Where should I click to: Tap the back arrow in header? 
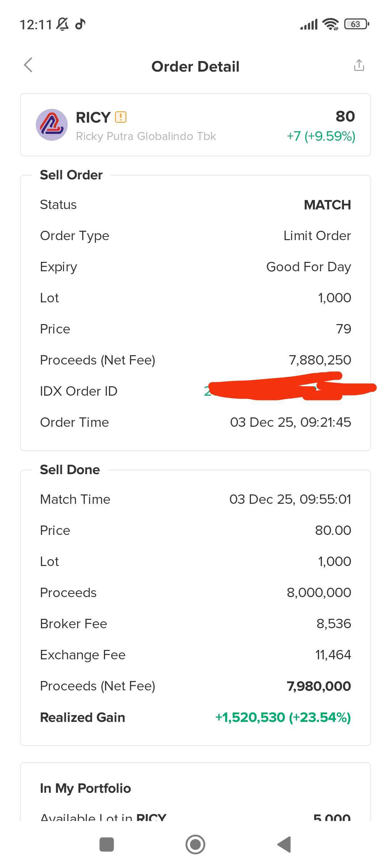click(x=28, y=65)
